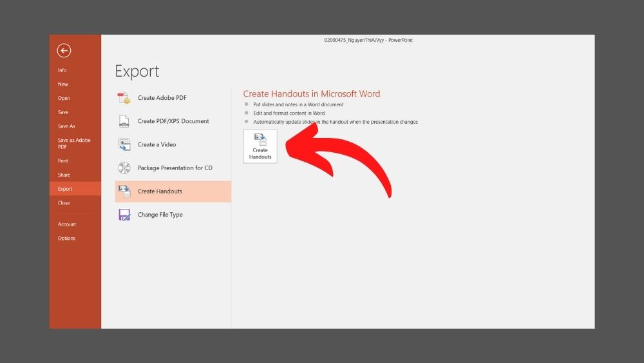
Task: Select New in the backstage sidebar
Action: (x=63, y=84)
